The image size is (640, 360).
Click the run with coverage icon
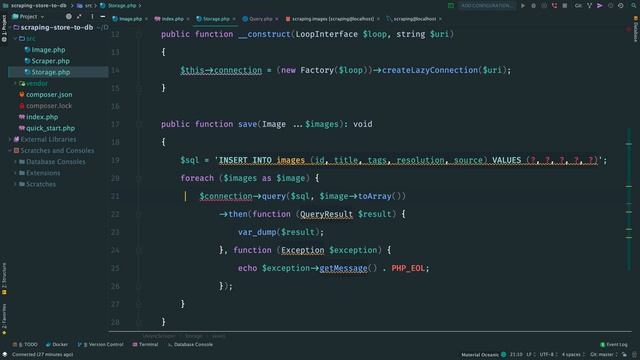[544, 6]
